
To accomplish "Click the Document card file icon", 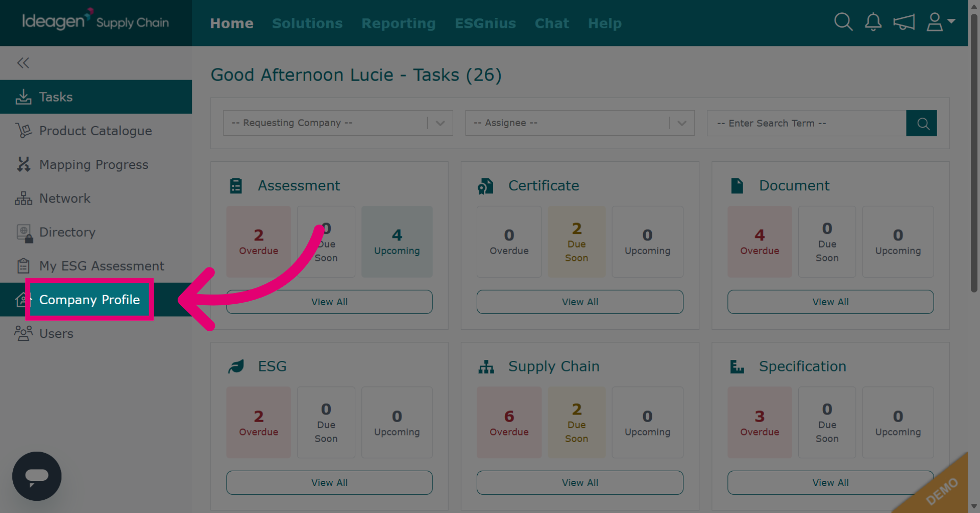I will (x=737, y=186).
